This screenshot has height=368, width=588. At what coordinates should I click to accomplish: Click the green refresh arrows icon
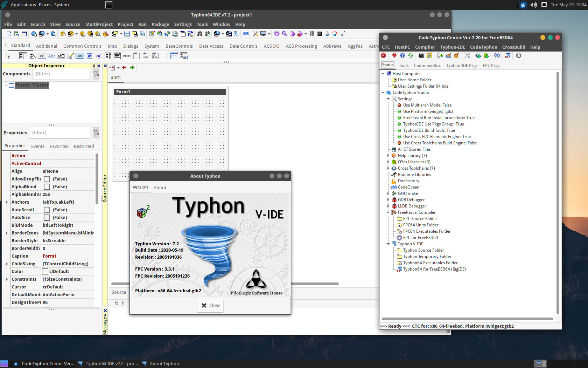(411, 55)
